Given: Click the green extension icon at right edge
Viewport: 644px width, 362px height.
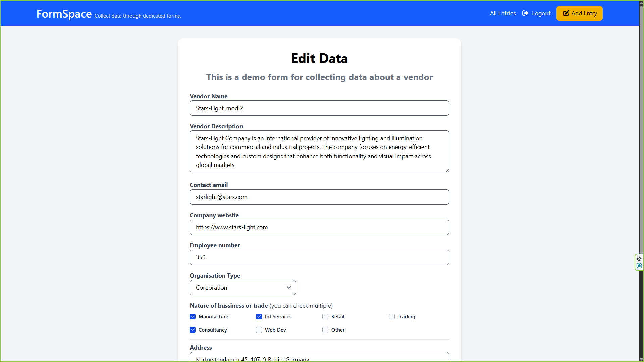Looking at the screenshot, I should 639,266.
